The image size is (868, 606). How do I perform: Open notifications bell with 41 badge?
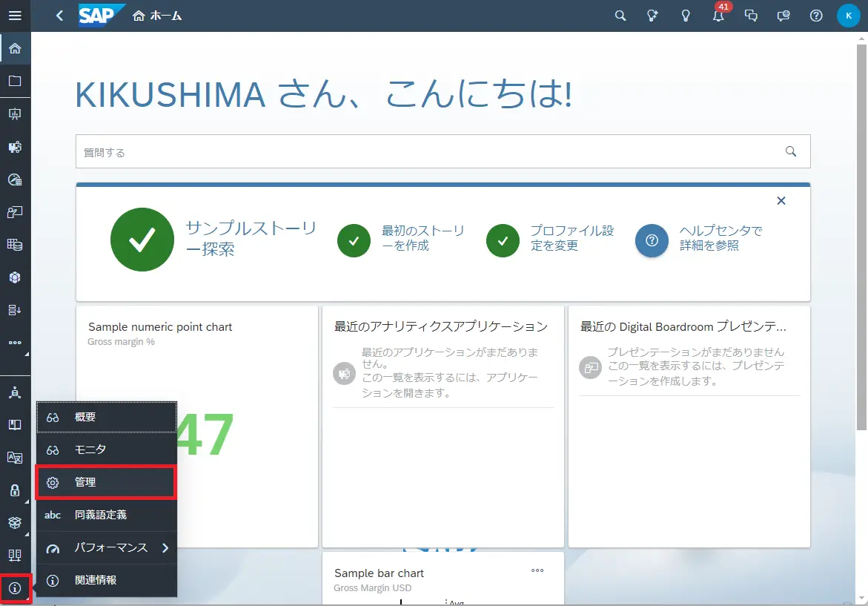coord(718,16)
